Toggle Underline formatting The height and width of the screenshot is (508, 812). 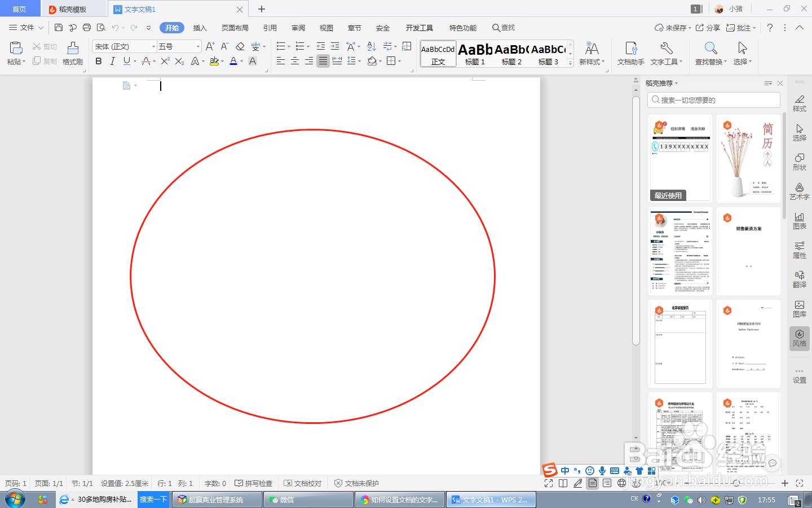pyautogui.click(x=127, y=61)
